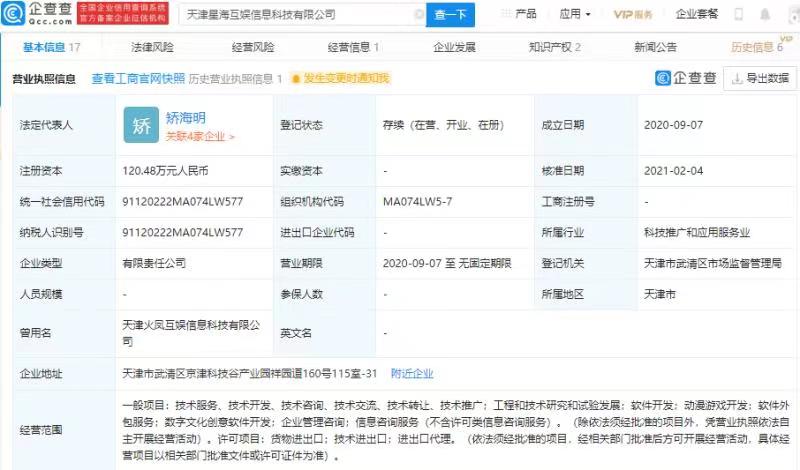Screen dimensions: 800x470
Task: Click former name 天津火凤互娱信息科技有限公司
Action: [x=191, y=333]
